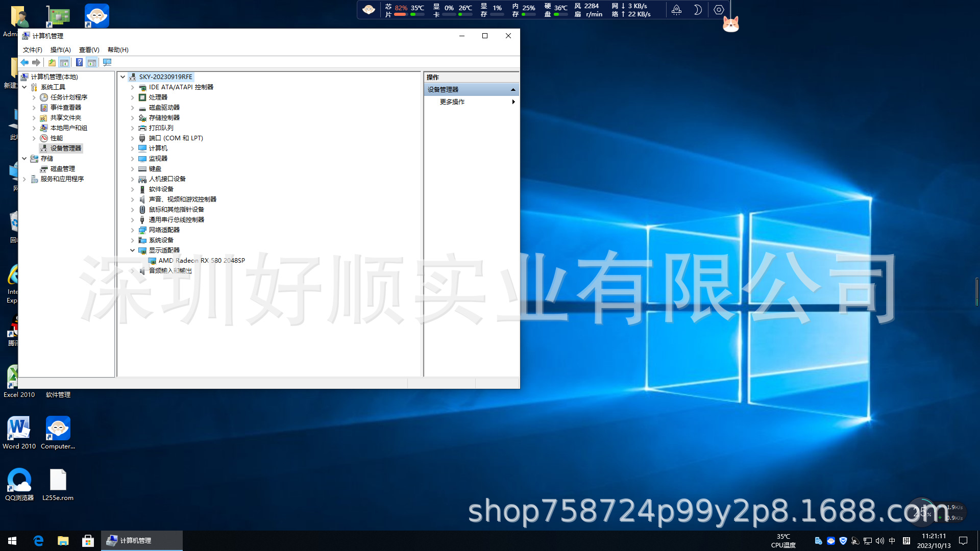Select 事件查看器 in the left tree

66,108
